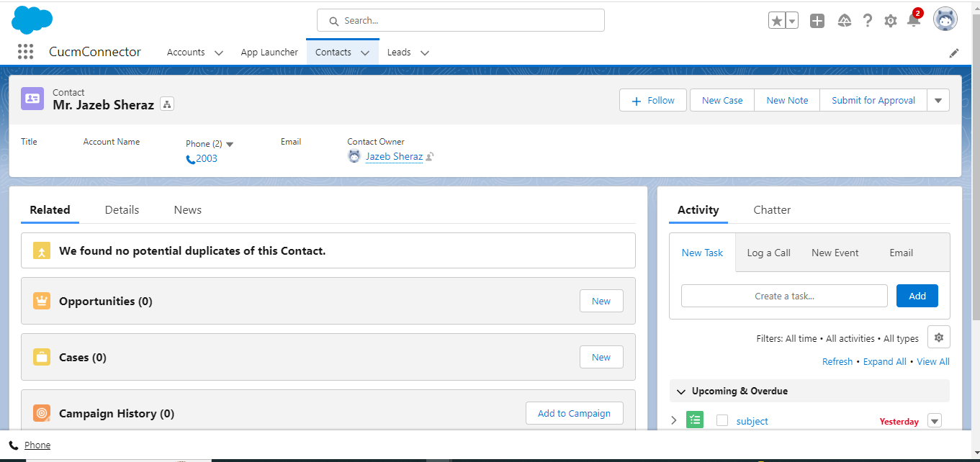This screenshot has height=462, width=980.
Task: Click the view contact hierarchy icon
Action: 167,104
